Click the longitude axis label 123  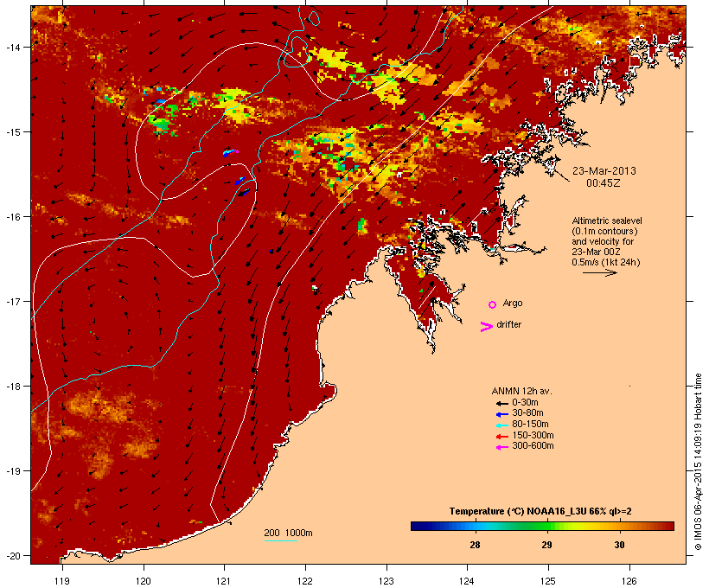pos(386,581)
